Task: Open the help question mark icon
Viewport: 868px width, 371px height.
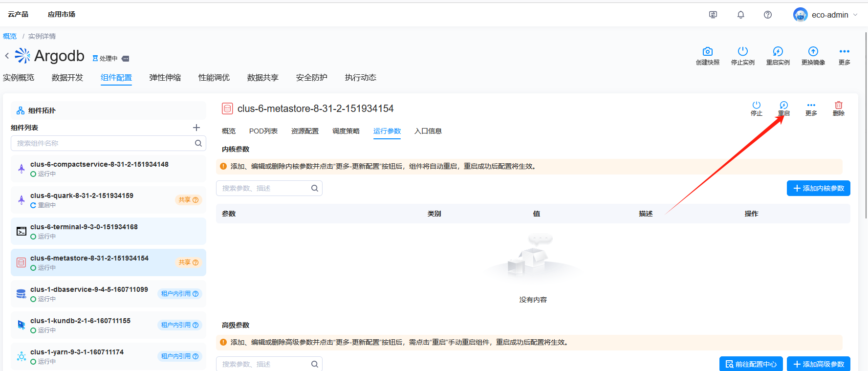Action: coord(768,15)
